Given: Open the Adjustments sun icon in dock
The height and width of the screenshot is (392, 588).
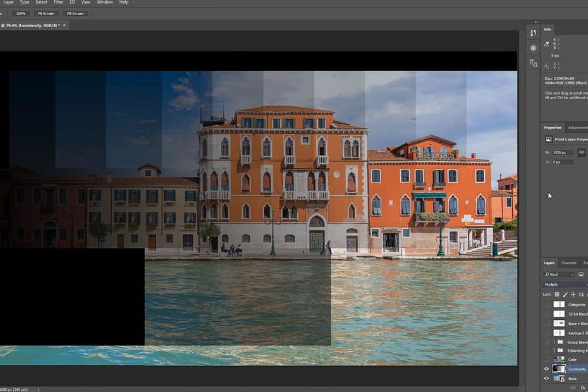Looking at the screenshot, I should click(x=533, y=48).
